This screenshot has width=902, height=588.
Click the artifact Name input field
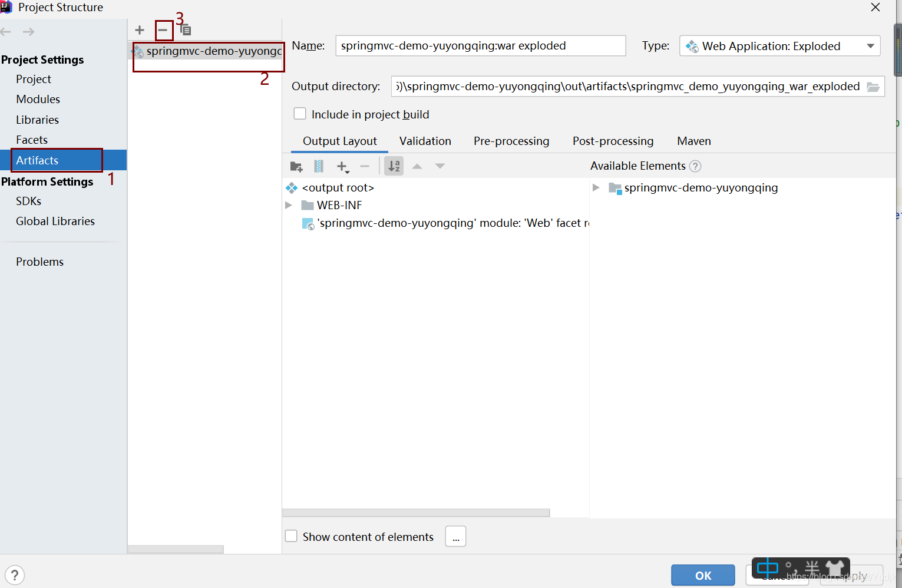480,46
